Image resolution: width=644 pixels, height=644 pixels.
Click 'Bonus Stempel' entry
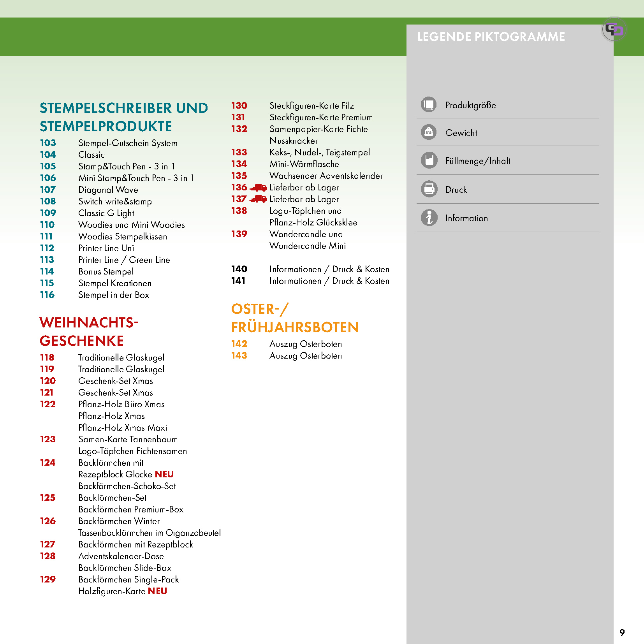pyautogui.click(x=106, y=272)
